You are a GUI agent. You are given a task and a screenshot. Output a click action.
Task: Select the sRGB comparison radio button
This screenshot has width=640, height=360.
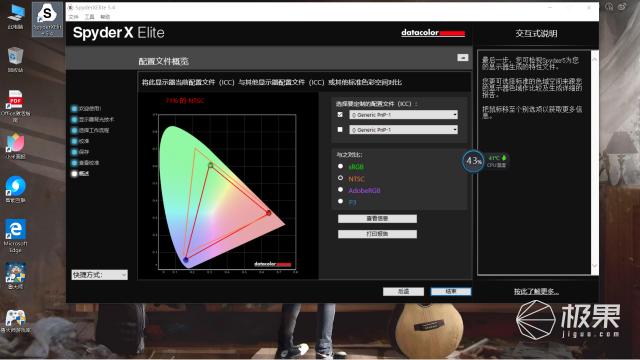340,166
